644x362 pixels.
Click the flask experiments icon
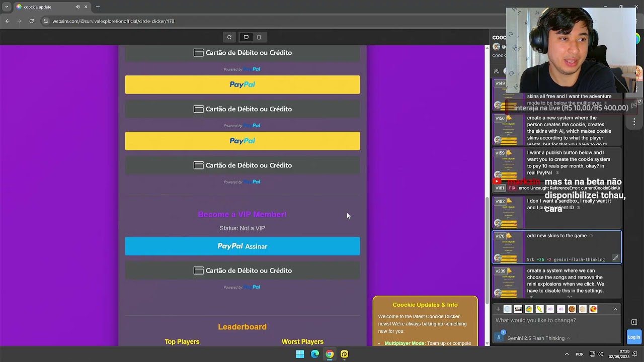click(x=499, y=337)
